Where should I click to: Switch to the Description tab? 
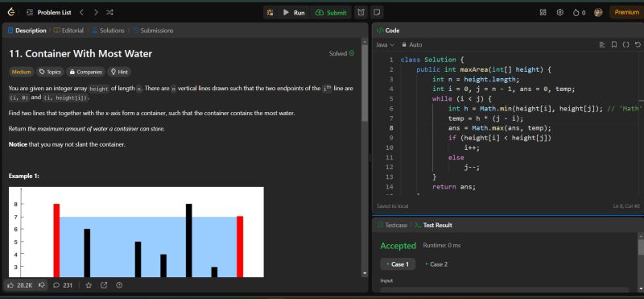(27, 31)
